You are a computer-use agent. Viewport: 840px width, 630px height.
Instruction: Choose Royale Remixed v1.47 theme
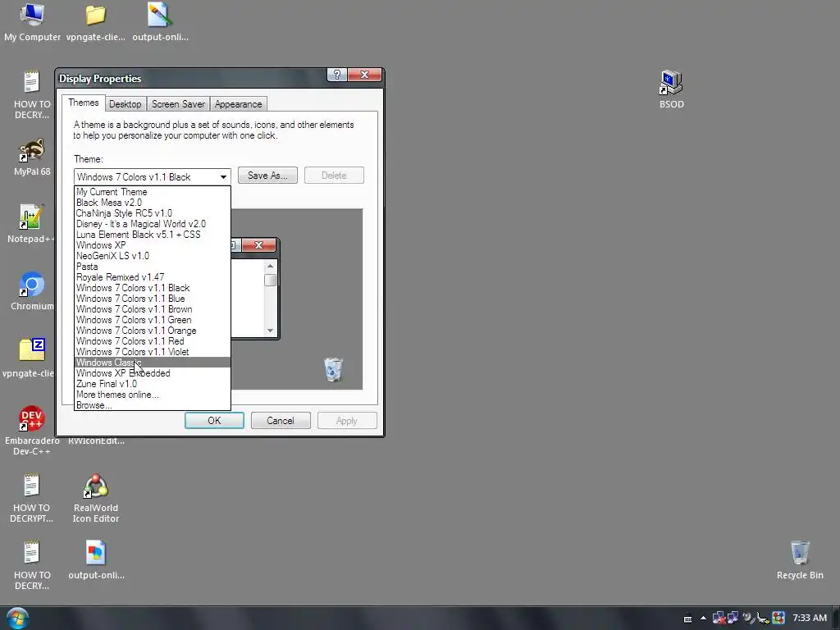(152, 277)
